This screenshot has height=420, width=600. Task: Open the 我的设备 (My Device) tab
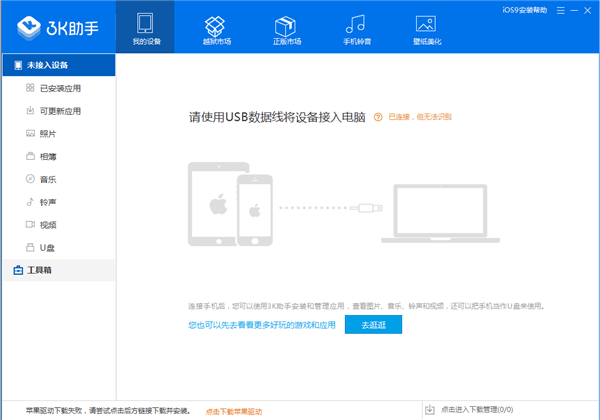145,28
